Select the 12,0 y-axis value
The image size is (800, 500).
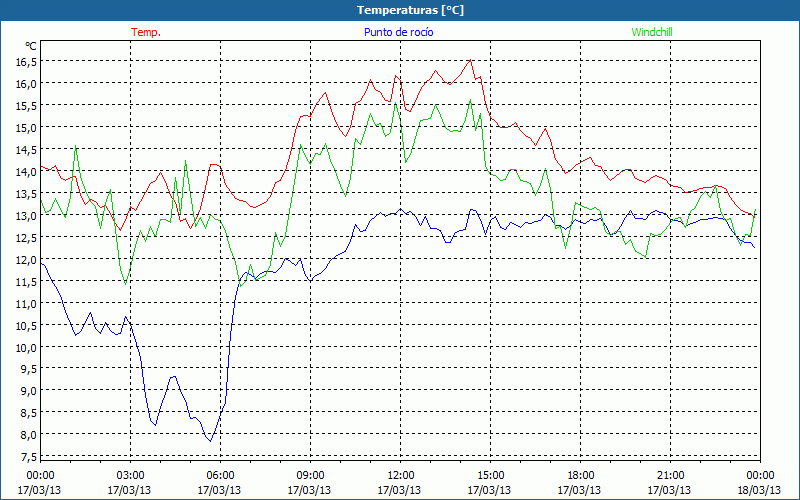27,259
